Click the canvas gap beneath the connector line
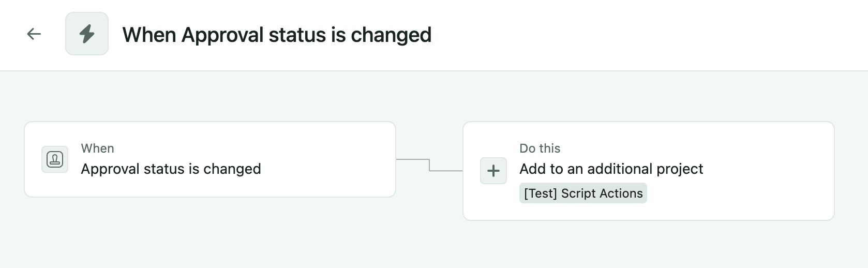Image resolution: width=868 pixels, height=268 pixels. (429, 217)
